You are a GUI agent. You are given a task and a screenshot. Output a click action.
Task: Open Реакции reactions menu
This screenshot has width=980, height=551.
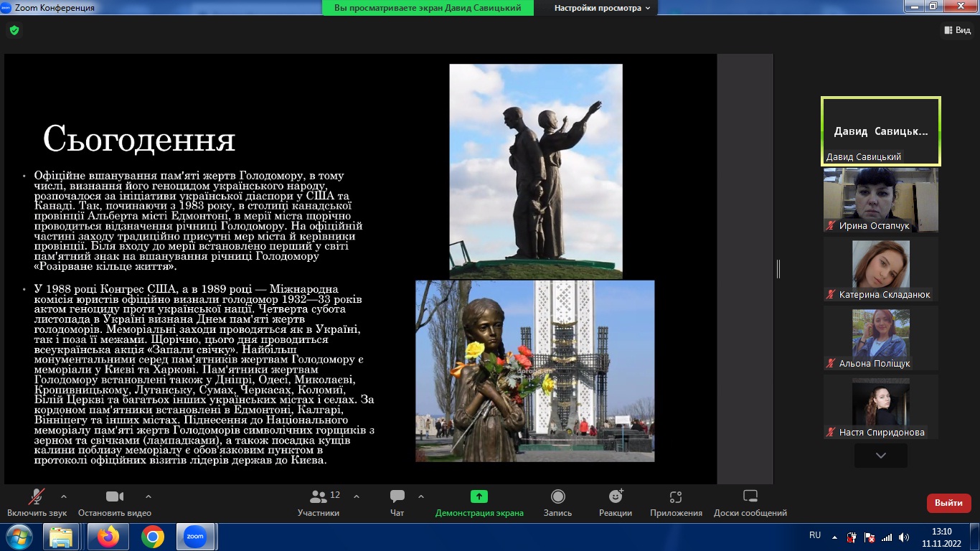616,503
